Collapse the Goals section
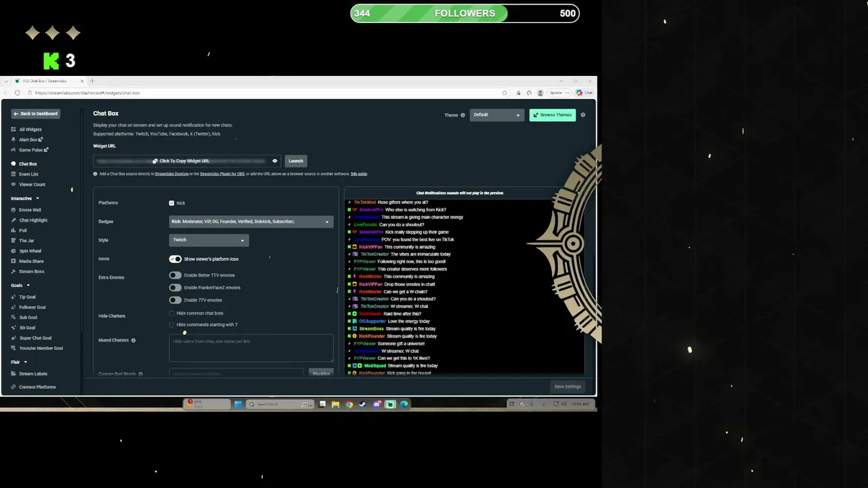868x488 pixels. click(x=28, y=285)
